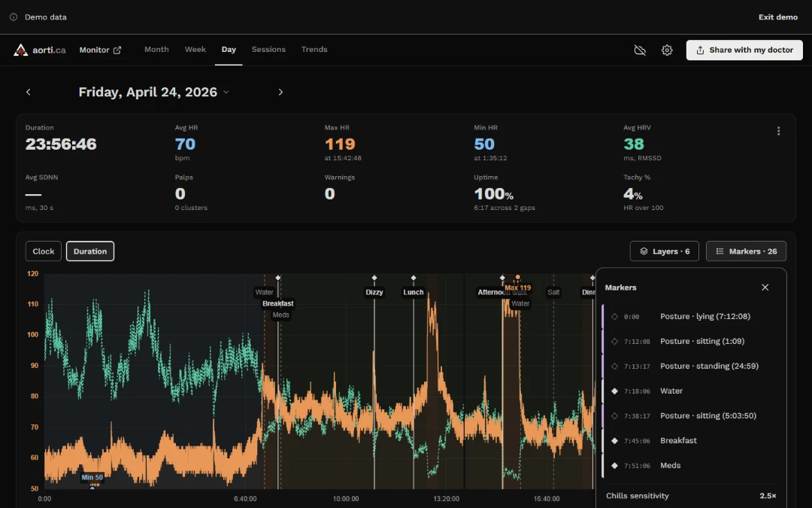Screen dimensions: 812x508
Task: Open the stats card three-dot menu
Action: 778,131
